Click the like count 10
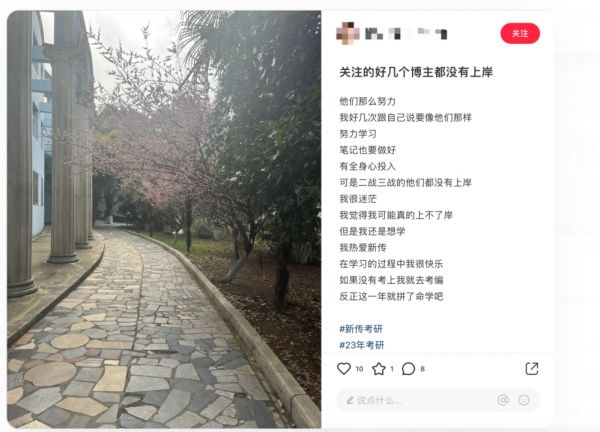 coord(359,369)
